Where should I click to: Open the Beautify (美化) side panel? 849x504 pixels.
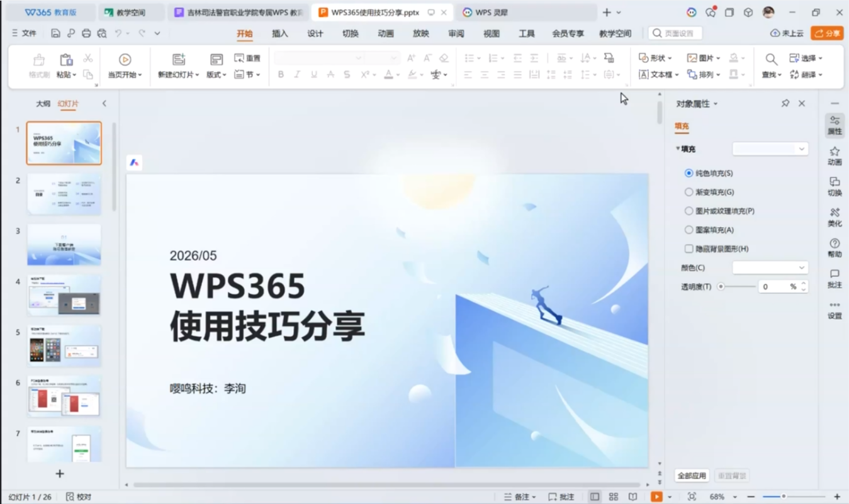coord(835,218)
